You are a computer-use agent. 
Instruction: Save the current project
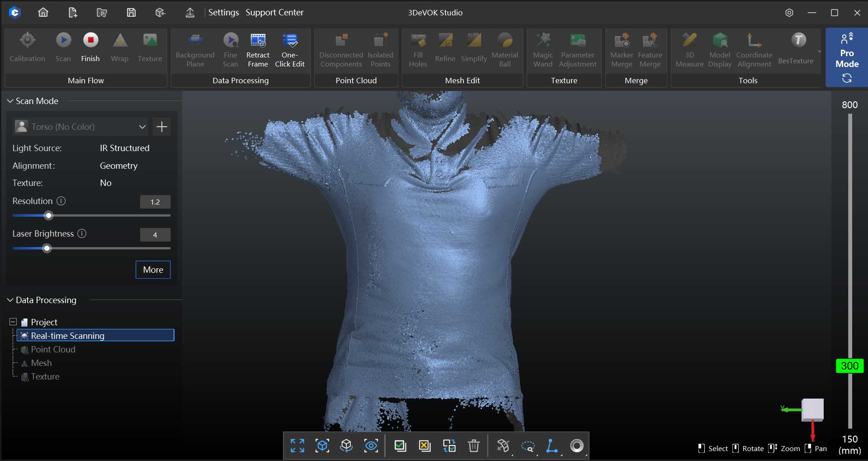tap(131, 12)
